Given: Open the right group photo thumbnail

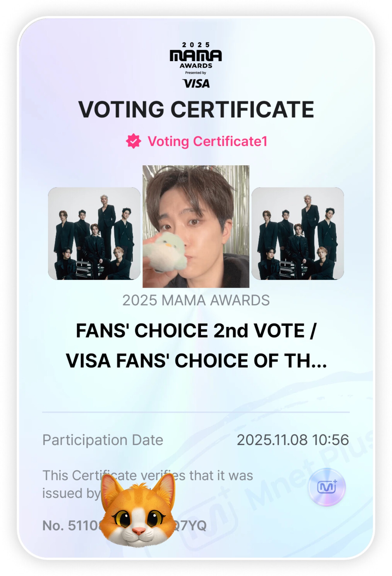Looking at the screenshot, I should pyautogui.click(x=298, y=233).
